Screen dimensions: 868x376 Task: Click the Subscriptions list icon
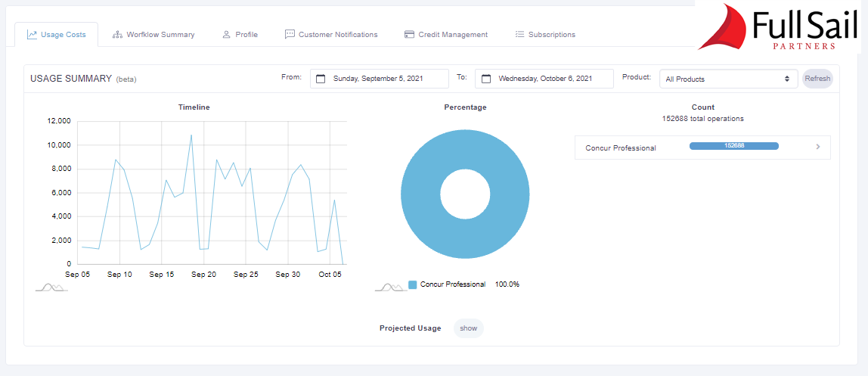(519, 35)
